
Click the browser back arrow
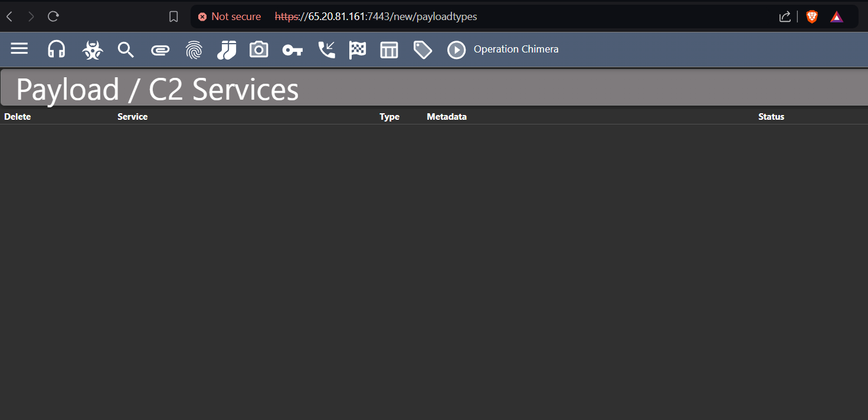(9, 17)
